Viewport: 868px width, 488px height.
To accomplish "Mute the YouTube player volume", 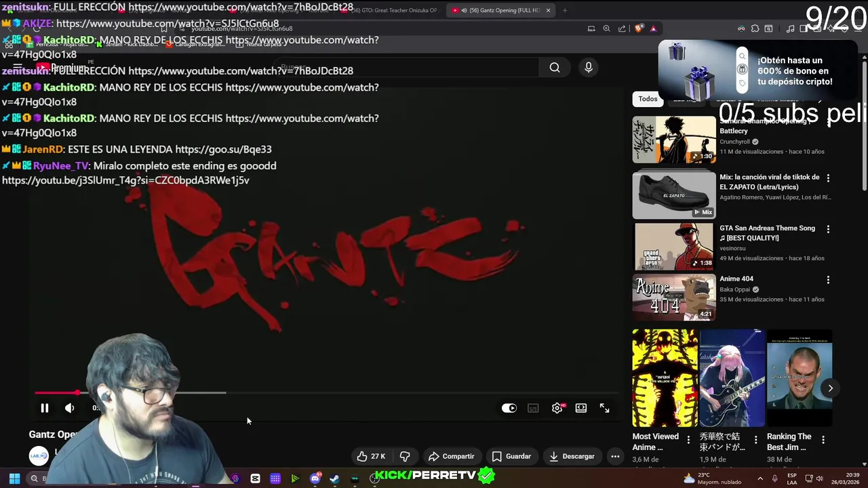I will click(x=69, y=408).
